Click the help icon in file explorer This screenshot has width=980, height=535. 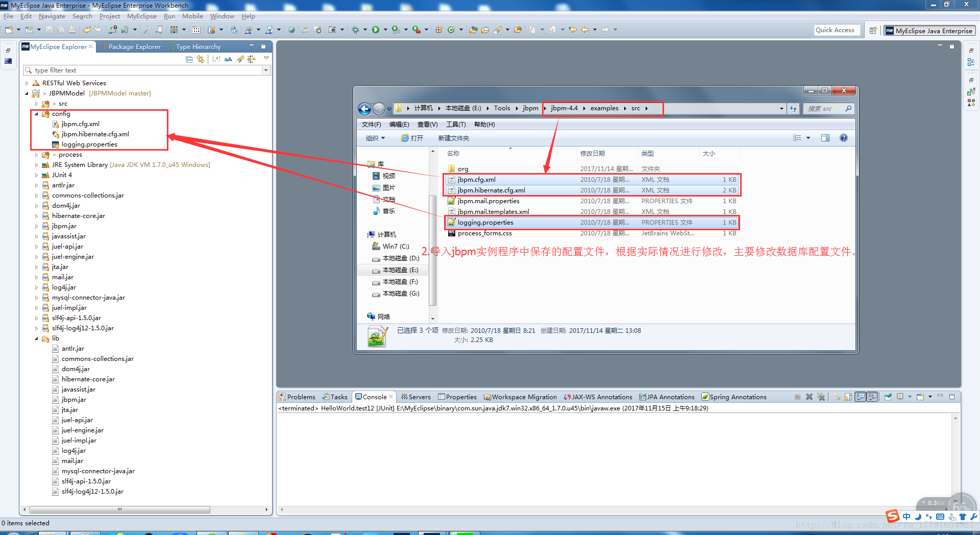[843, 138]
